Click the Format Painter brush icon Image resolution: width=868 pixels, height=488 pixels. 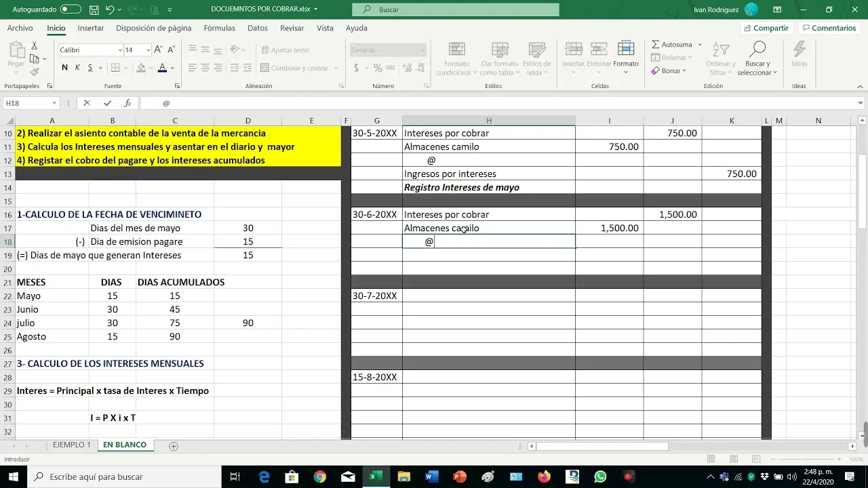coord(35,72)
